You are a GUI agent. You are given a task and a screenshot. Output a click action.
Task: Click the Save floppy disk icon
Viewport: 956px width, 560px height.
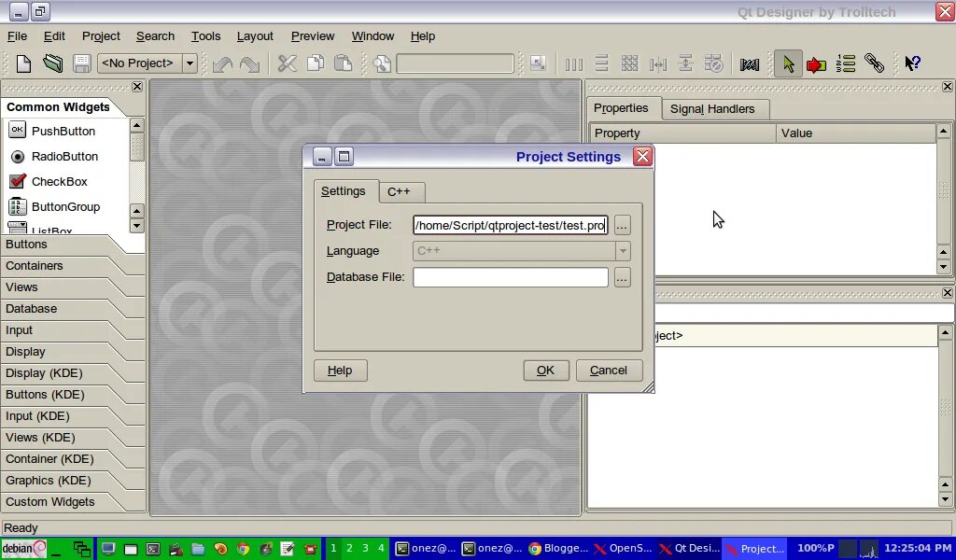click(82, 63)
